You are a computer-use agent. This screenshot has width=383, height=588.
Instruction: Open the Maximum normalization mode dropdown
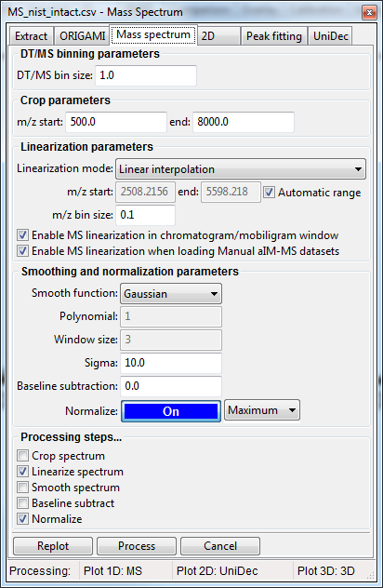(262, 410)
